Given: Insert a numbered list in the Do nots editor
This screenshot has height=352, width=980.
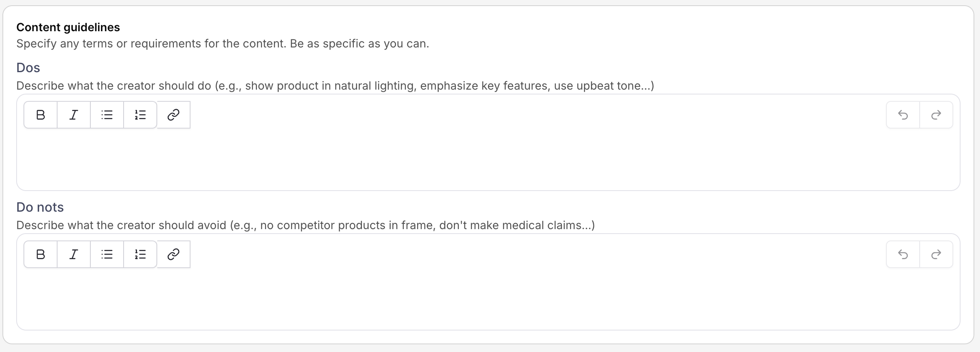Looking at the screenshot, I should [x=140, y=254].
